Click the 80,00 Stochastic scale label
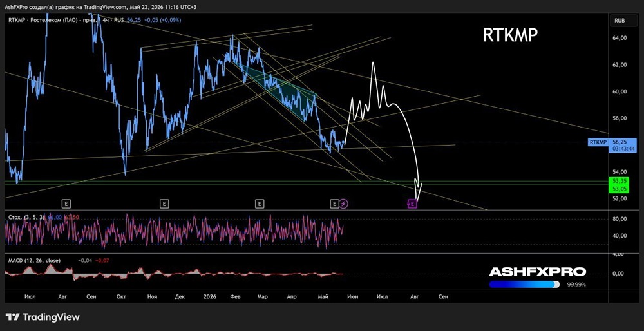644x331 pixels. (620, 219)
